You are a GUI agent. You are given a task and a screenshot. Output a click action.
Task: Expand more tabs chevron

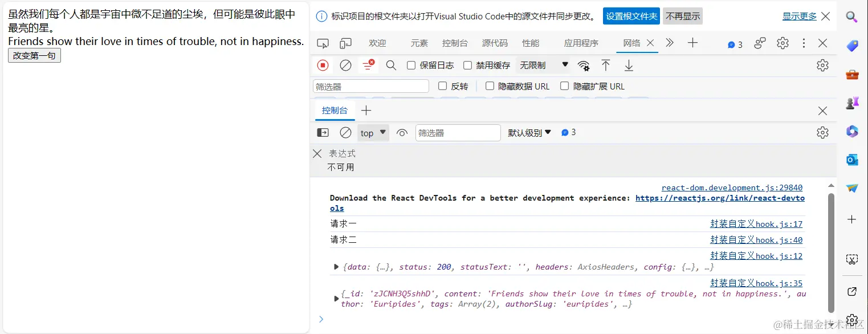point(670,43)
